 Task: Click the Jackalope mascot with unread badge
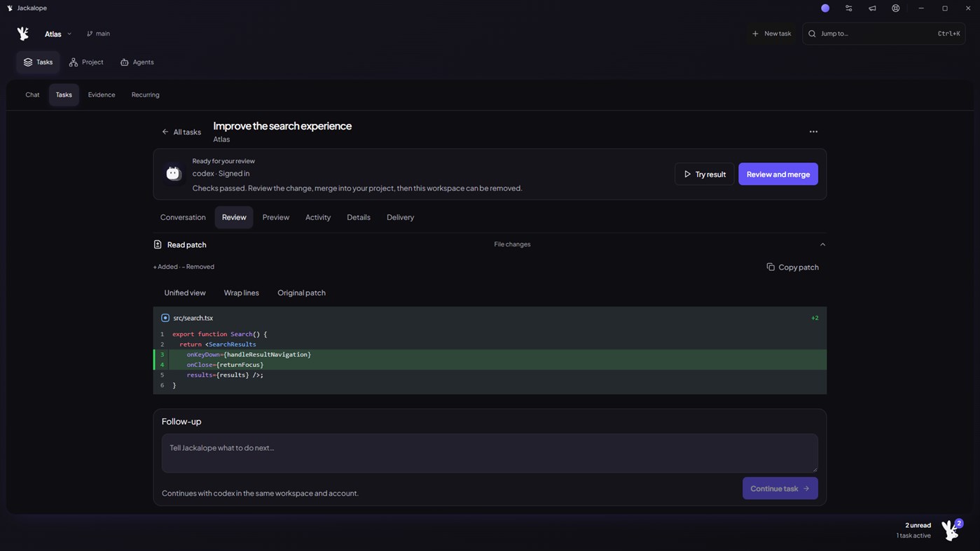(952, 530)
